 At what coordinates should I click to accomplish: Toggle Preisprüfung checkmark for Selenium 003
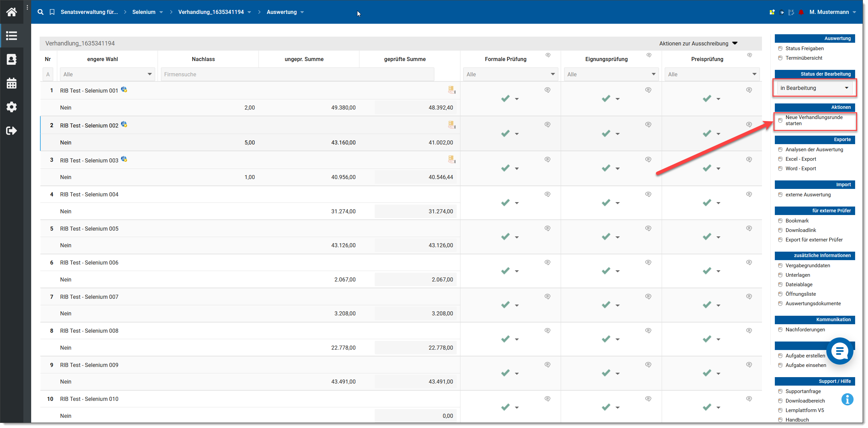tap(707, 168)
